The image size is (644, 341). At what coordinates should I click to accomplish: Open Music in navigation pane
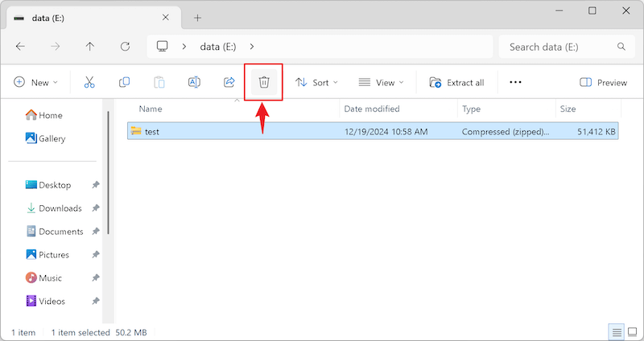tap(43, 277)
